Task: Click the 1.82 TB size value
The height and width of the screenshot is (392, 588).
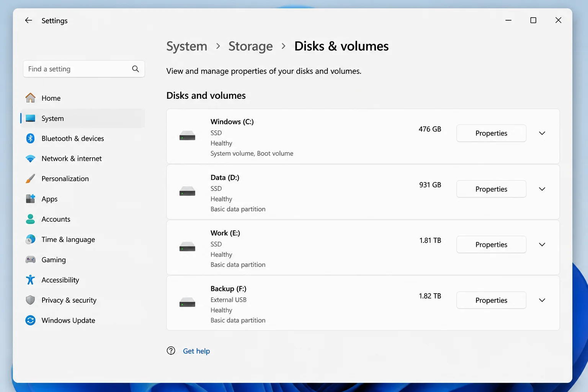Action: click(430, 296)
